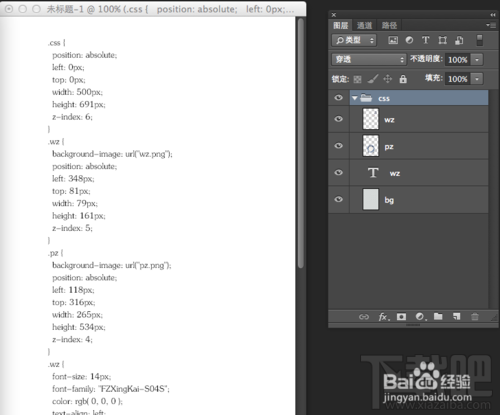Switch to the 图层 tab
The width and height of the screenshot is (500, 415).
click(340, 25)
